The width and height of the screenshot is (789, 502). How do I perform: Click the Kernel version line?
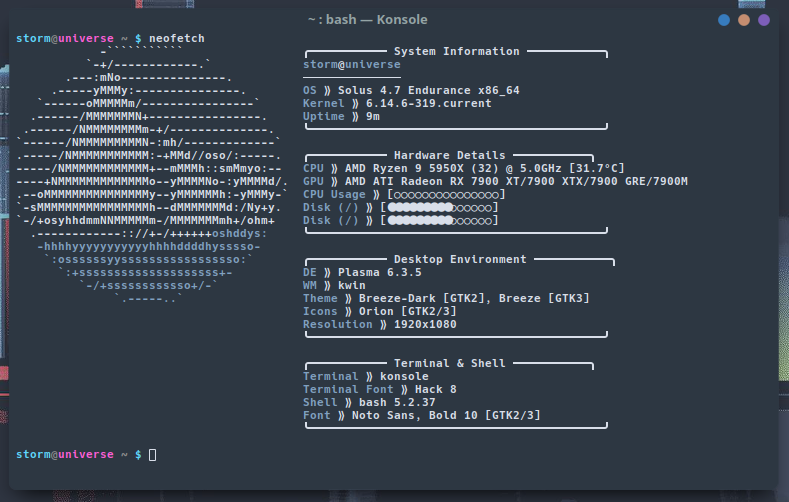[397, 103]
